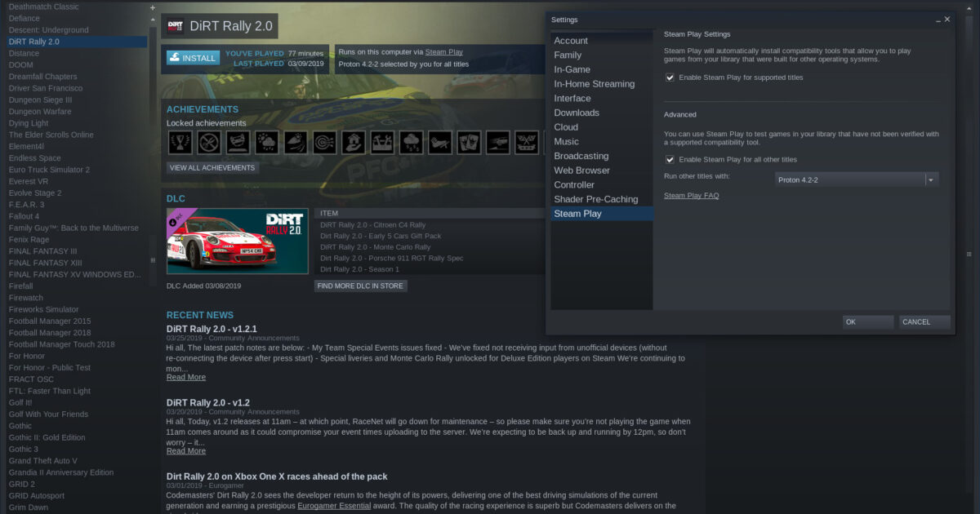The width and height of the screenshot is (980, 514).
Task: Open the Steam Play link in game info
Action: (x=444, y=51)
